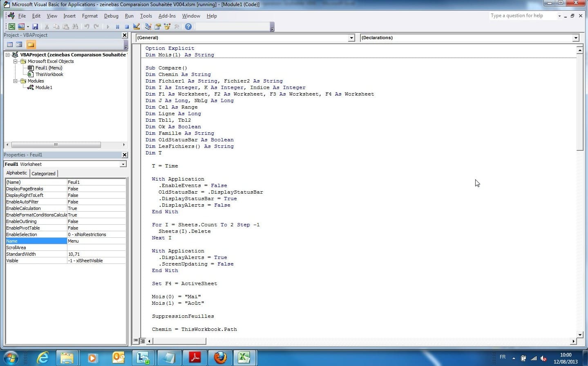Click View Code icon in Project panel
588x366 pixels.
point(10,44)
